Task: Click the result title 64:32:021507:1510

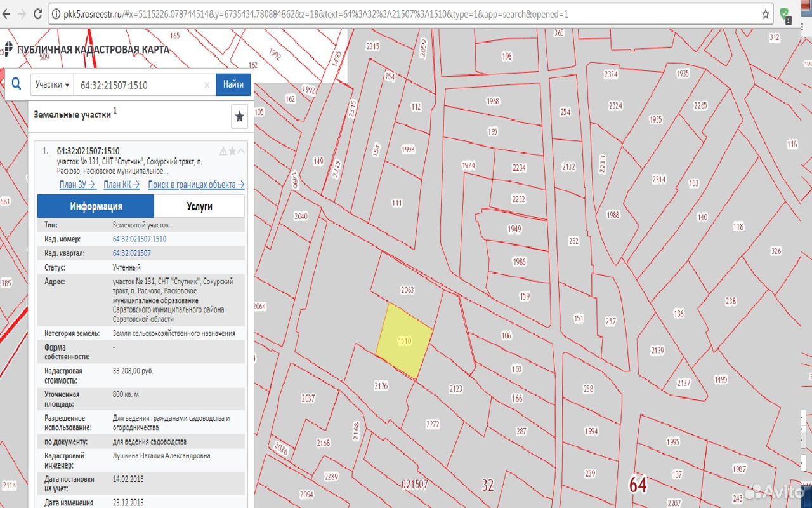Action: coord(88,150)
